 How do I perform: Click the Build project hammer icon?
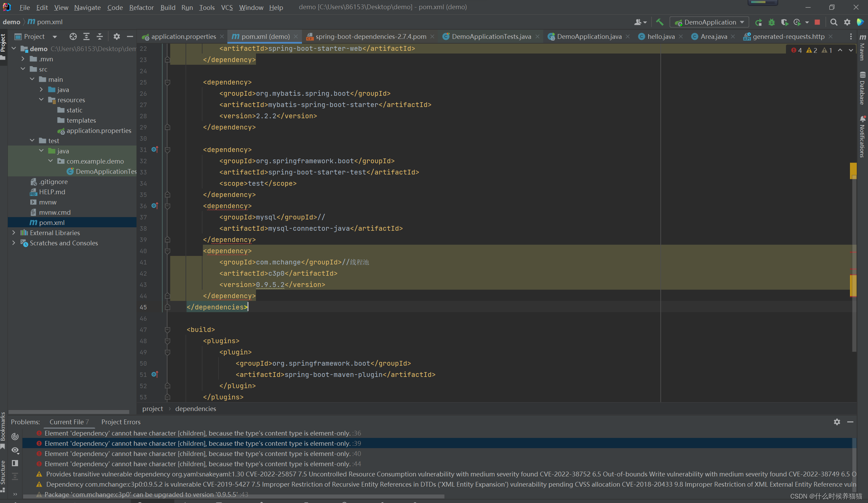point(659,22)
